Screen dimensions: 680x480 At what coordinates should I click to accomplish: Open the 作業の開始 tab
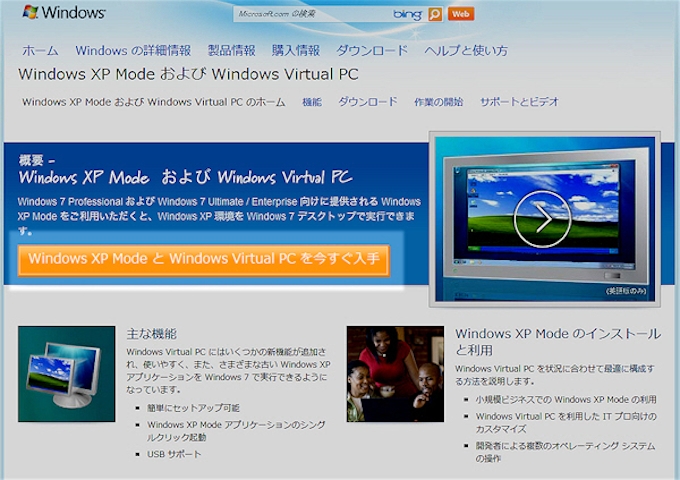439,102
